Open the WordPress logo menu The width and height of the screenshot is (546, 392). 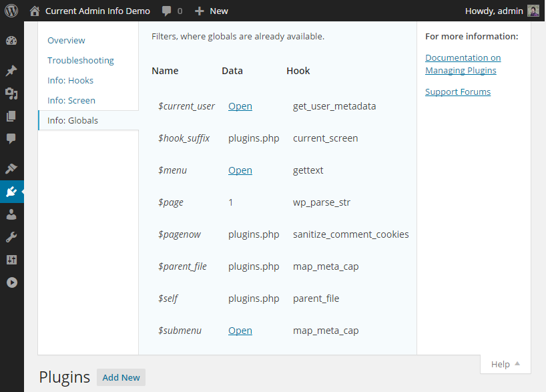tap(11, 11)
